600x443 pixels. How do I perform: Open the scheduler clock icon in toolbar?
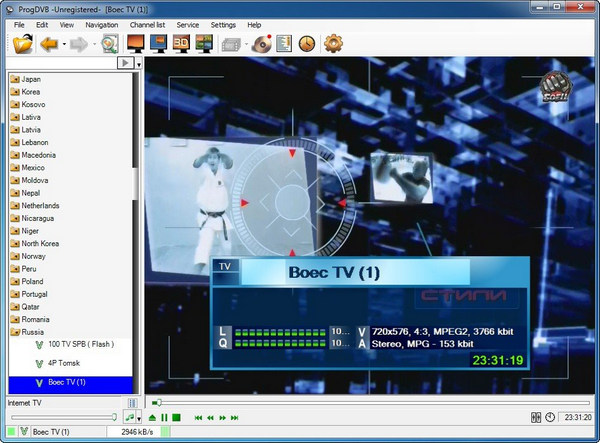point(306,44)
